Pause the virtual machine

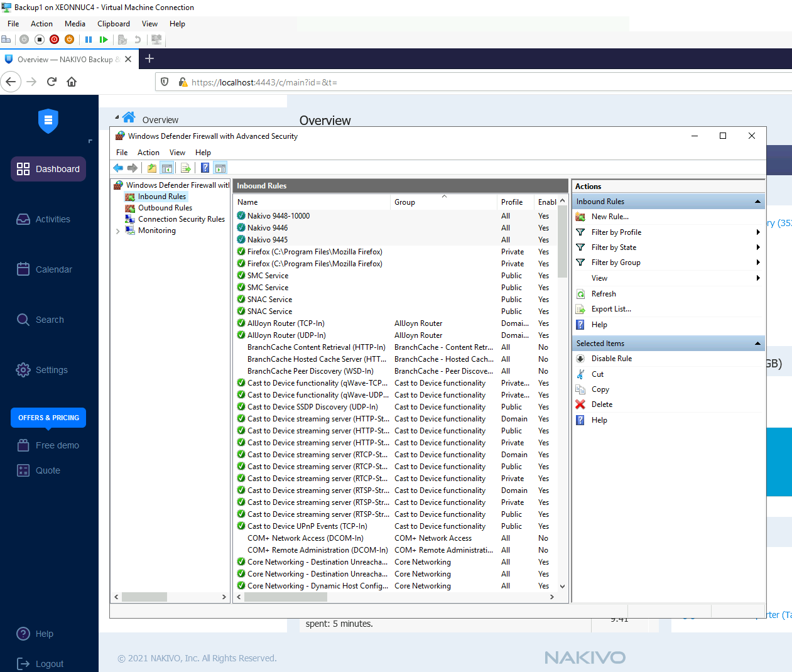pyautogui.click(x=89, y=40)
